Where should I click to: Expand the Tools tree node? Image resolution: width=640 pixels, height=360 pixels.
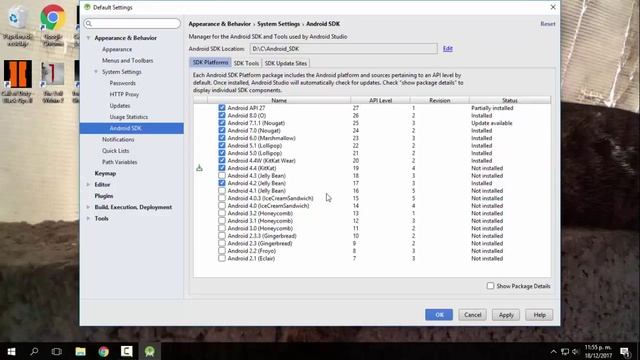88,218
